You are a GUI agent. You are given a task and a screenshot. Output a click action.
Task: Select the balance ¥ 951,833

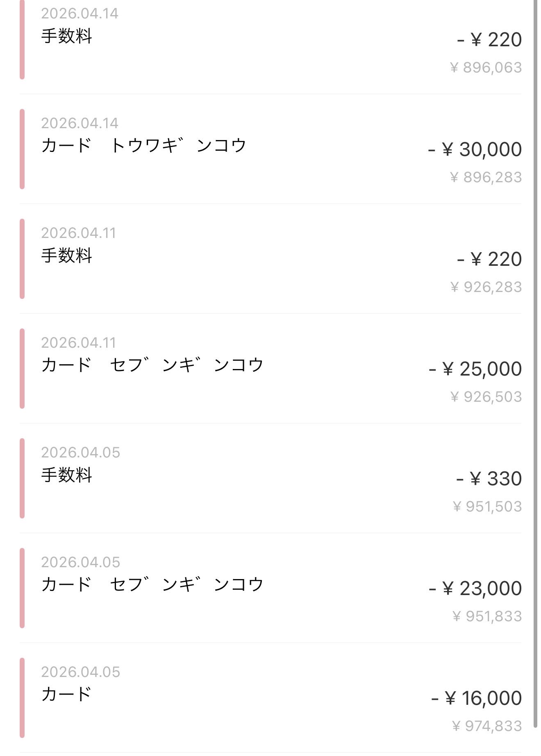tap(487, 616)
